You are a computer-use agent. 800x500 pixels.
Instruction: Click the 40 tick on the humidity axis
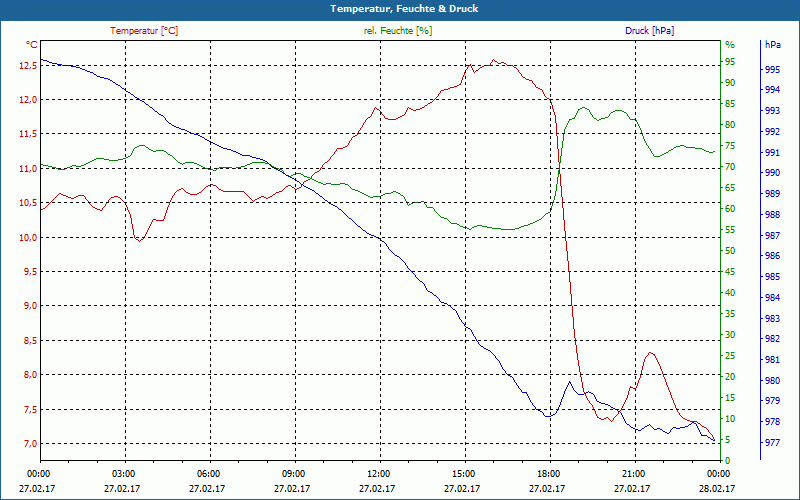point(730,293)
